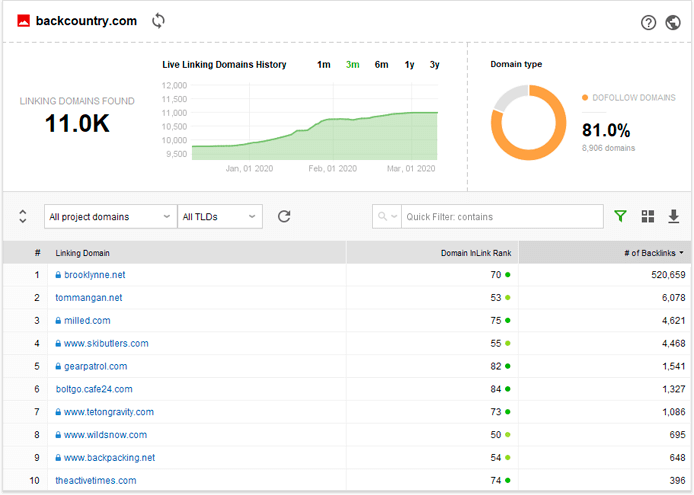This screenshot has height=495, width=694.
Task: Click the lock icon beside www.wildsnow.com
Action: pyautogui.click(x=58, y=435)
